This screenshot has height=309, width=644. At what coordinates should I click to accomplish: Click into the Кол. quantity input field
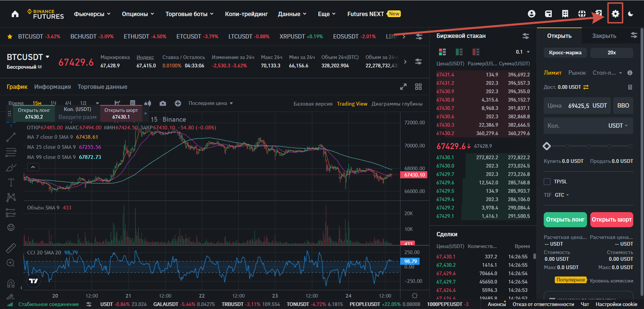pos(588,126)
